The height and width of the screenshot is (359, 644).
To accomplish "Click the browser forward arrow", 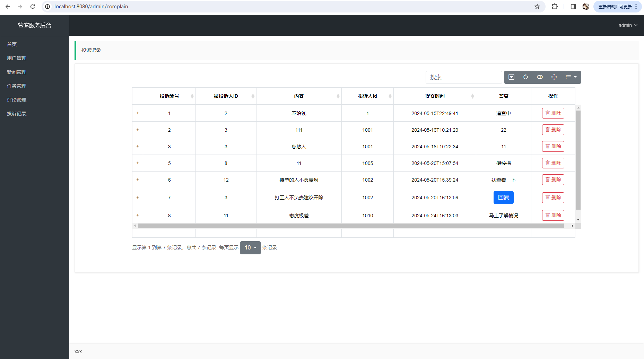I will click(x=20, y=7).
